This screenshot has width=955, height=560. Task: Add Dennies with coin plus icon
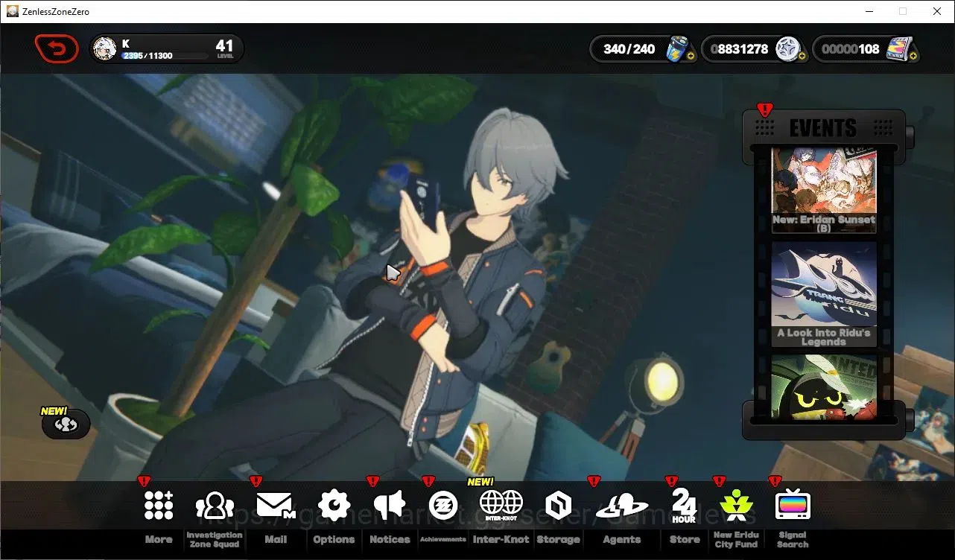pos(802,57)
